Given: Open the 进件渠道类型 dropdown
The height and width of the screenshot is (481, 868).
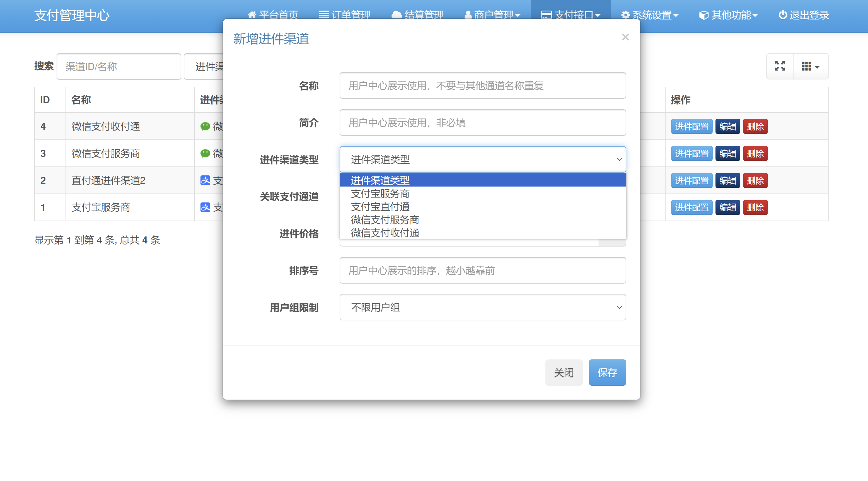Looking at the screenshot, I should (x=483, y=159).
